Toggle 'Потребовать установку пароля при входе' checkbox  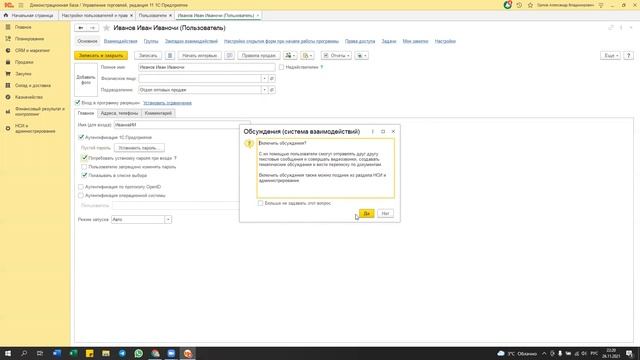[84, 158]
